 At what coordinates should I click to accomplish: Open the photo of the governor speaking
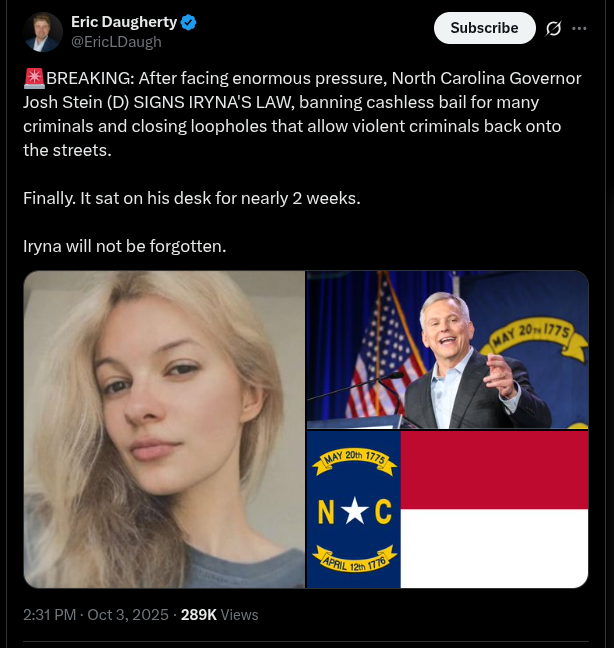click(x=447, y=350)
